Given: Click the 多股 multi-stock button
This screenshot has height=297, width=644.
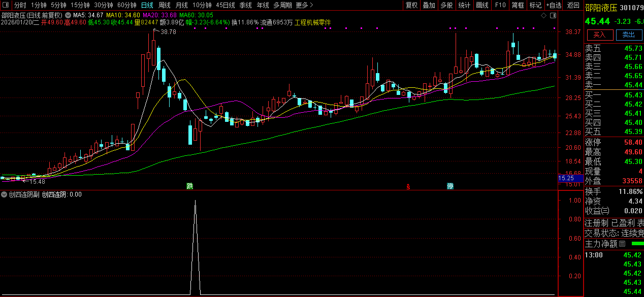Looking at the screenshot, I should coord(446,5).
